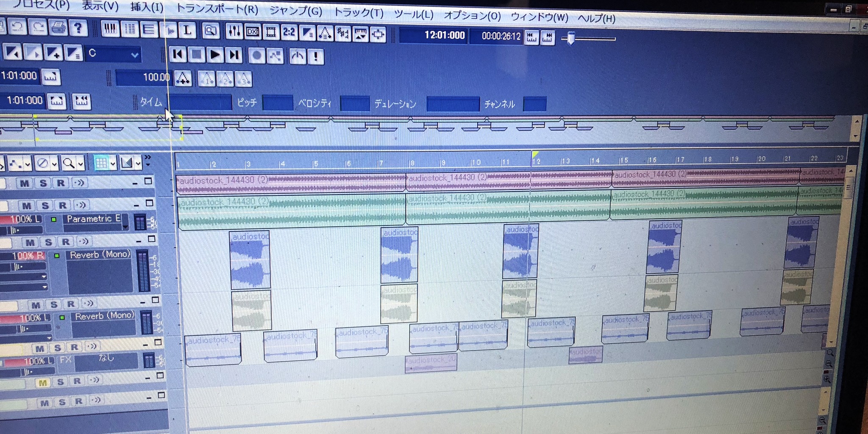Click go to end transport button
868x434 pixels.
point(234,55)
